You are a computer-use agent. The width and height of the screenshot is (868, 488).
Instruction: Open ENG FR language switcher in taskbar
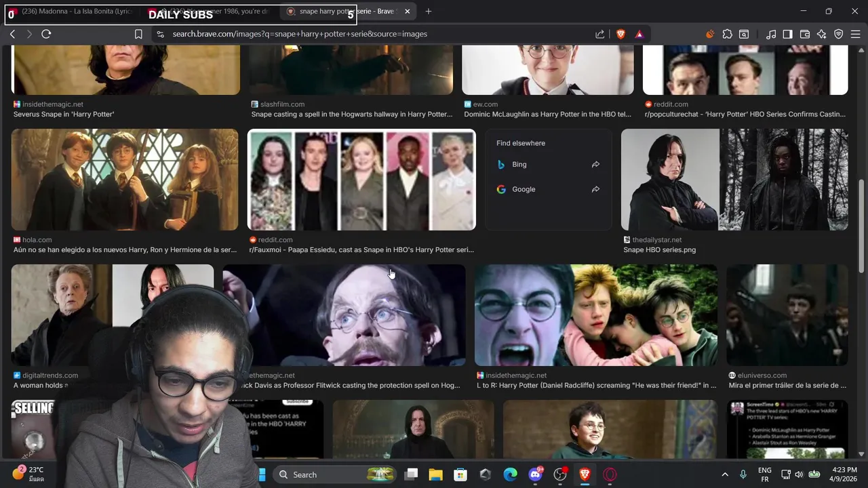coord(764,474)
